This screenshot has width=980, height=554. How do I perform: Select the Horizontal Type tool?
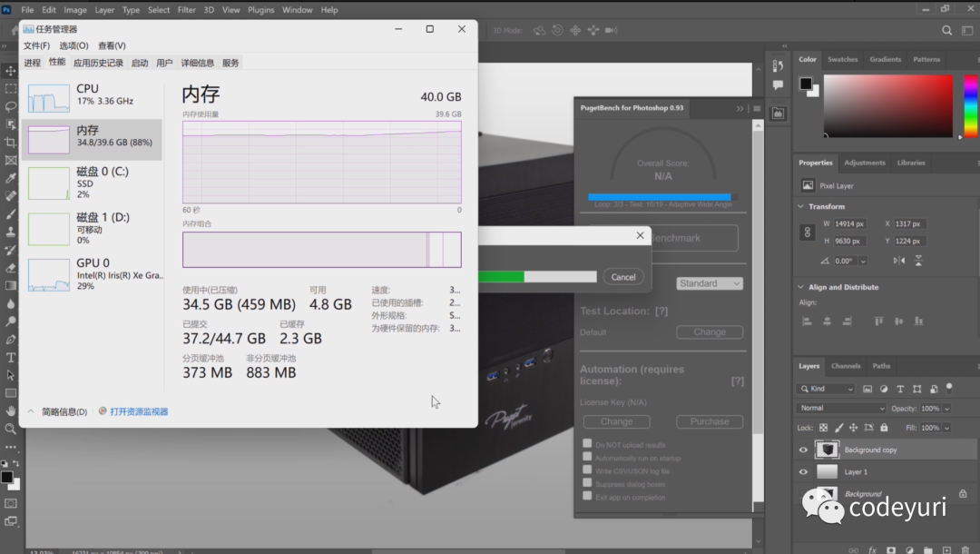click(x=11, y=358)
